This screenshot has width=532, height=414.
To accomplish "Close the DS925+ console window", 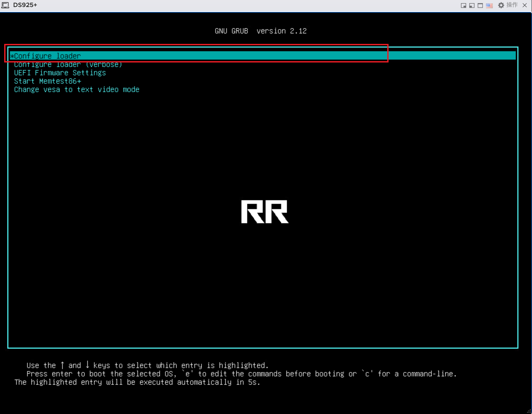I will (525, 5).
